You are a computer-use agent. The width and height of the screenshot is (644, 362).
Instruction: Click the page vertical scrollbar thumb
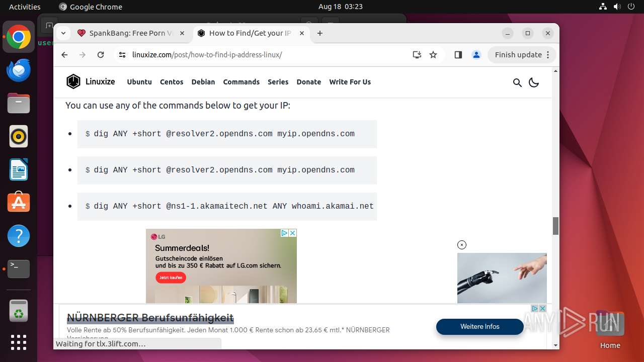555,226
